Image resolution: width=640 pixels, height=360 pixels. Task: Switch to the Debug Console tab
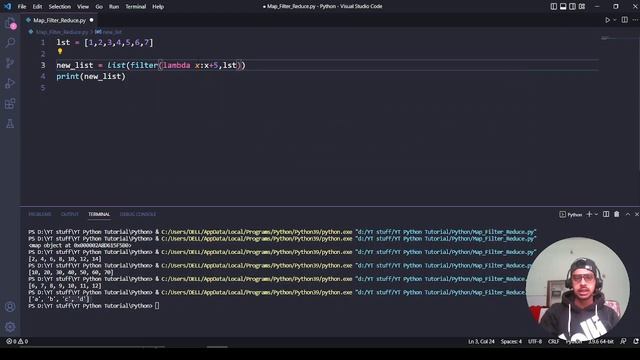138,214
